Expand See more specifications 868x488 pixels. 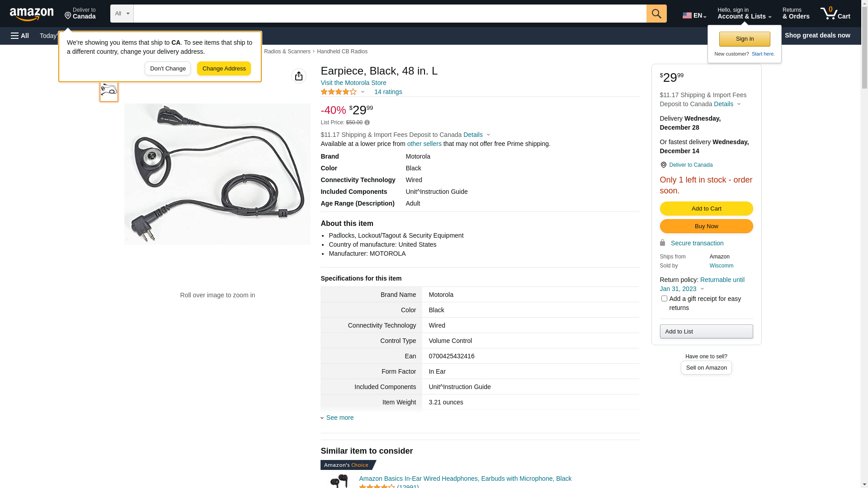click(x=340, y=418)
